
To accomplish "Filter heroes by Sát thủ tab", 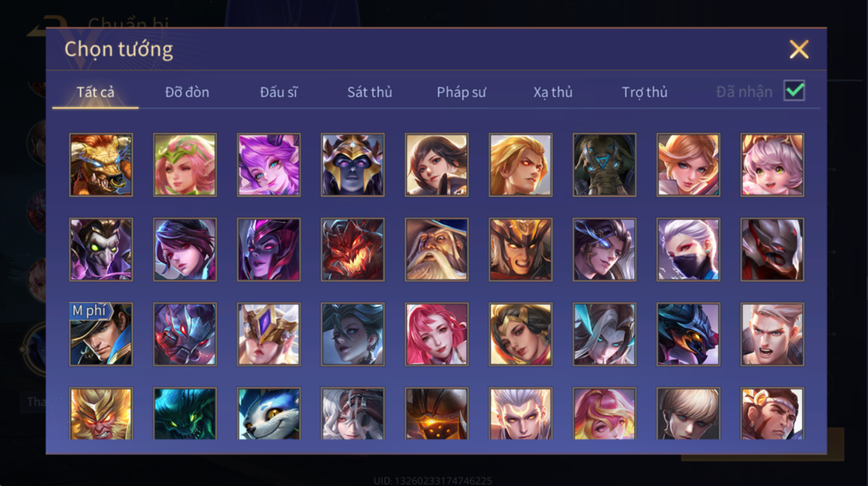I will pos(370,92).
